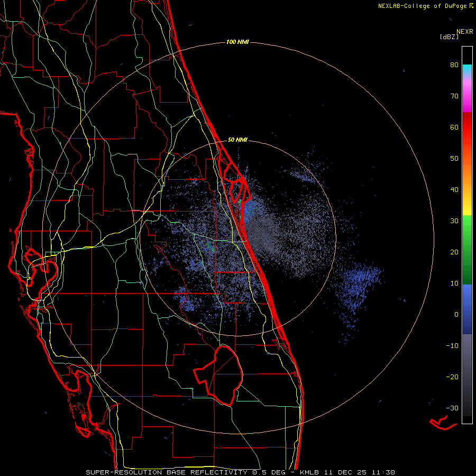Click the 20 value on the dBZ scale
This screenshot has height=476, width=476.
tap(454, 252)
